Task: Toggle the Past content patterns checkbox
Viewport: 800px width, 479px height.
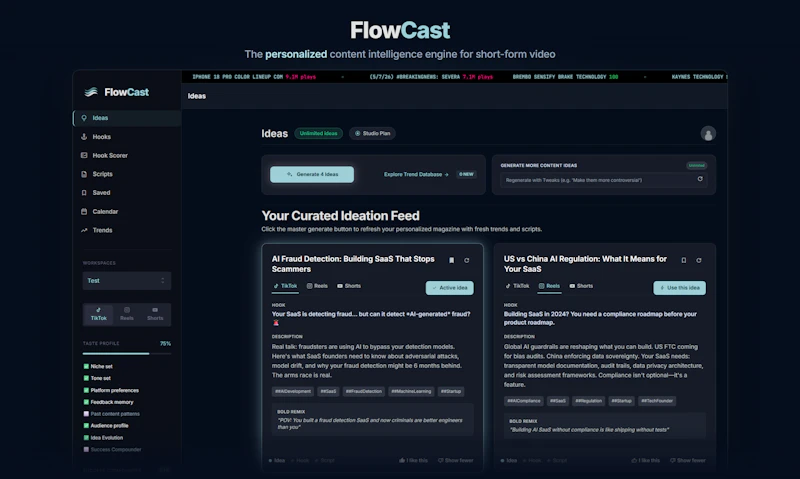Action: [86, 414]
